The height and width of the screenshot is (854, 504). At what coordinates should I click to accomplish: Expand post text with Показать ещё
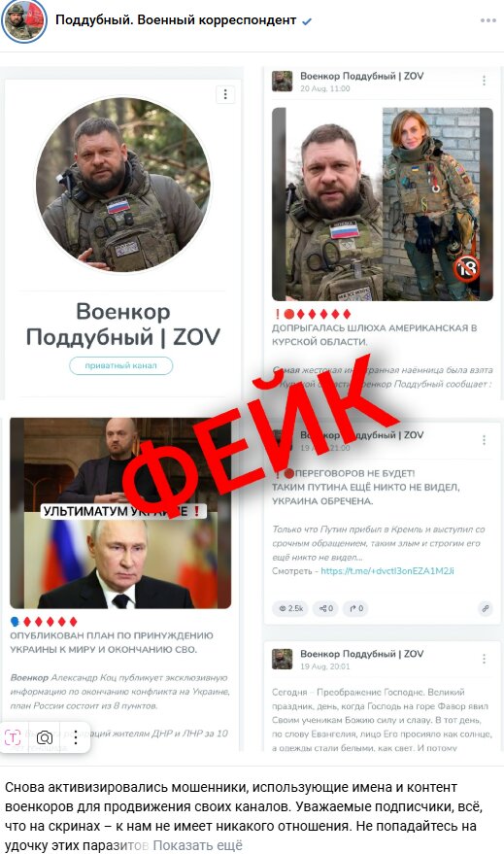click(x=197, y=845)
